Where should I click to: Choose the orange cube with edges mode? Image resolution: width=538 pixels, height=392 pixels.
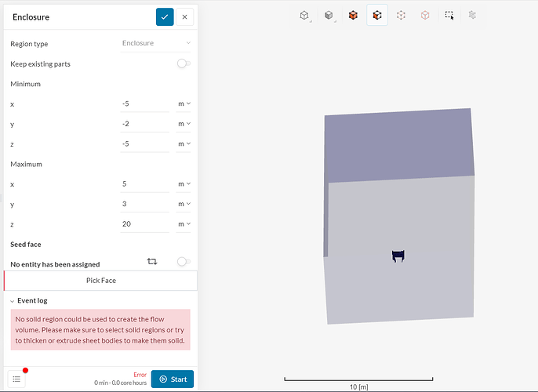(377, 15)
